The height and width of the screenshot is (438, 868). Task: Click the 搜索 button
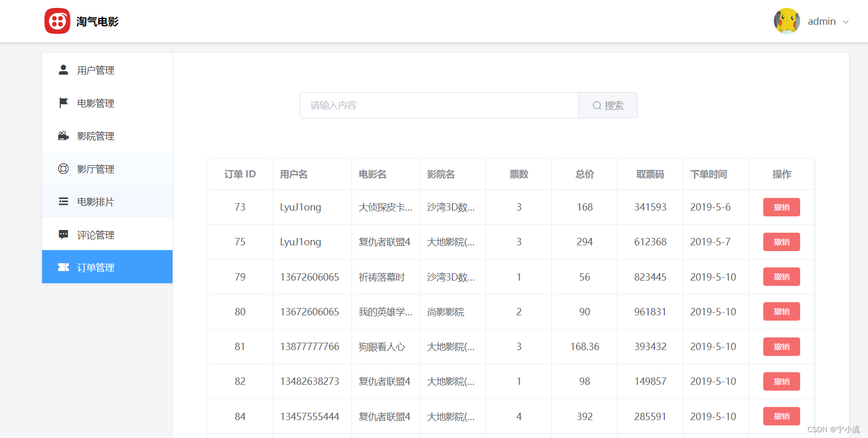point(608,105)
